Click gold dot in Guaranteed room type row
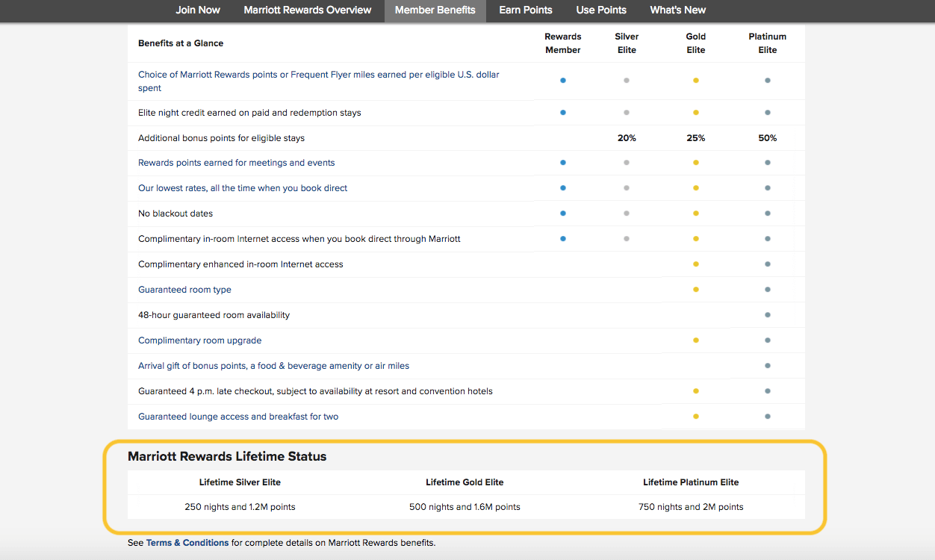 [696, 290]
